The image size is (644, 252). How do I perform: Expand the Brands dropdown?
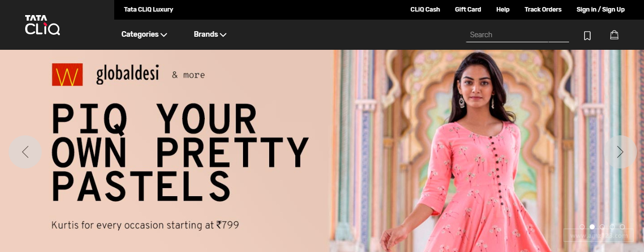tap(210, 34)
